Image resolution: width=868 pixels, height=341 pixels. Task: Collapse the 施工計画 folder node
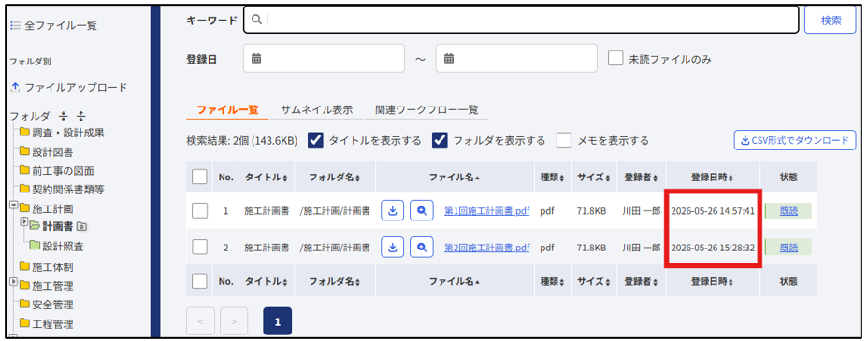click(13, 205)
